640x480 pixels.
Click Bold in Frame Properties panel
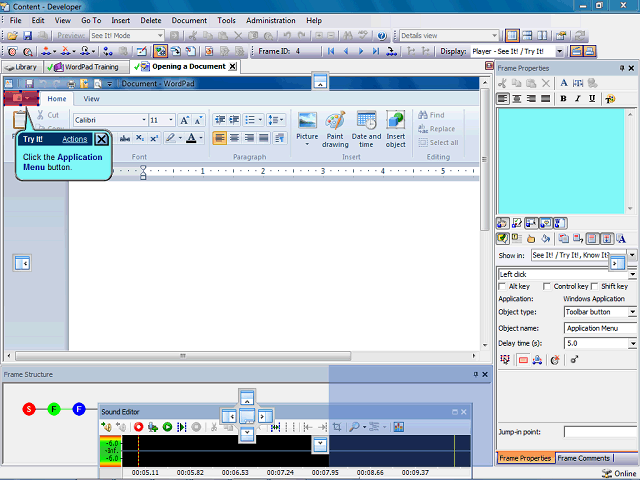(563, 98)
